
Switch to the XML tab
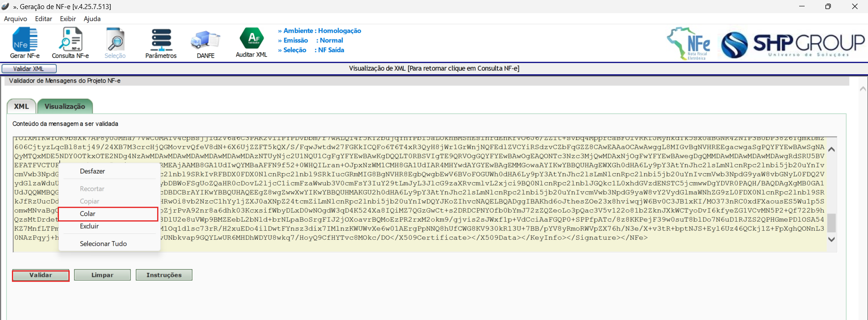[21, 107]
